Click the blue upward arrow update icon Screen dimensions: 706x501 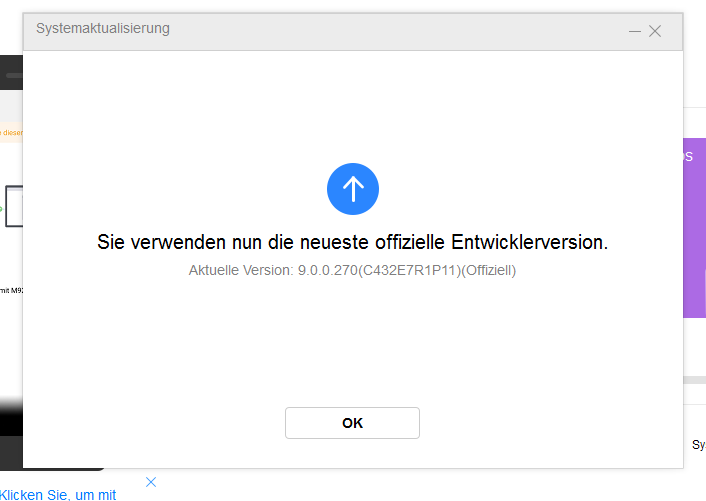[353, 188]
